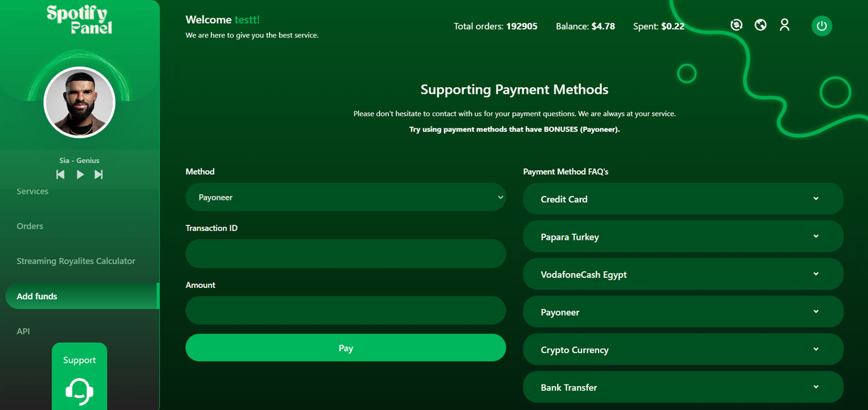Click the Payment Method FAQ's label
This screenshot has height=410, width=868.
(565, 172)
